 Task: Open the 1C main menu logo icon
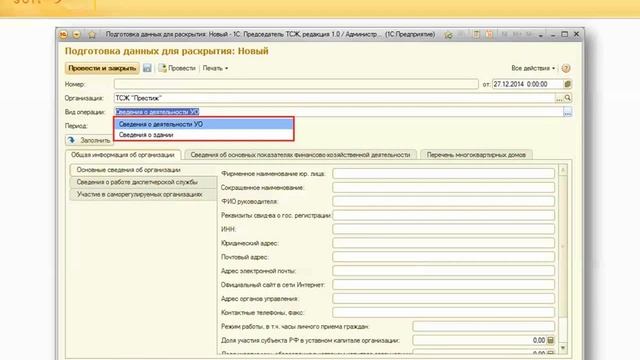pyautogui.click(x=63, y=35)
